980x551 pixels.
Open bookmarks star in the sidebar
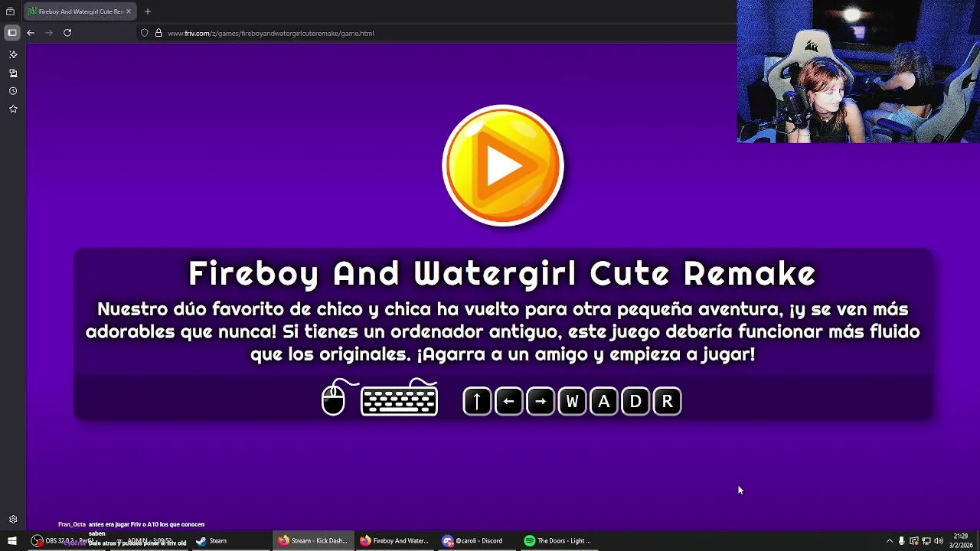[13, 109]
